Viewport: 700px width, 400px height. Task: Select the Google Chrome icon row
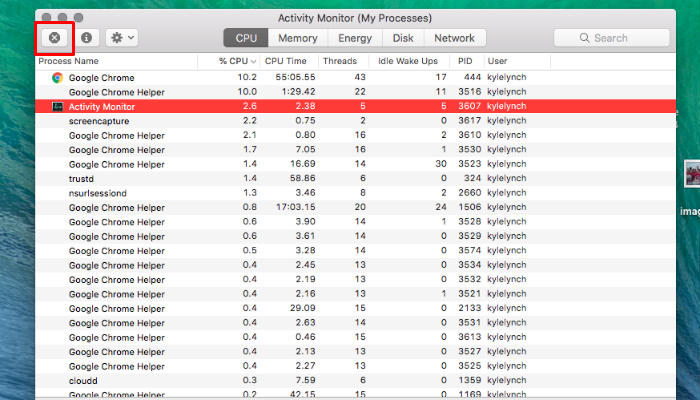point(57,77)
